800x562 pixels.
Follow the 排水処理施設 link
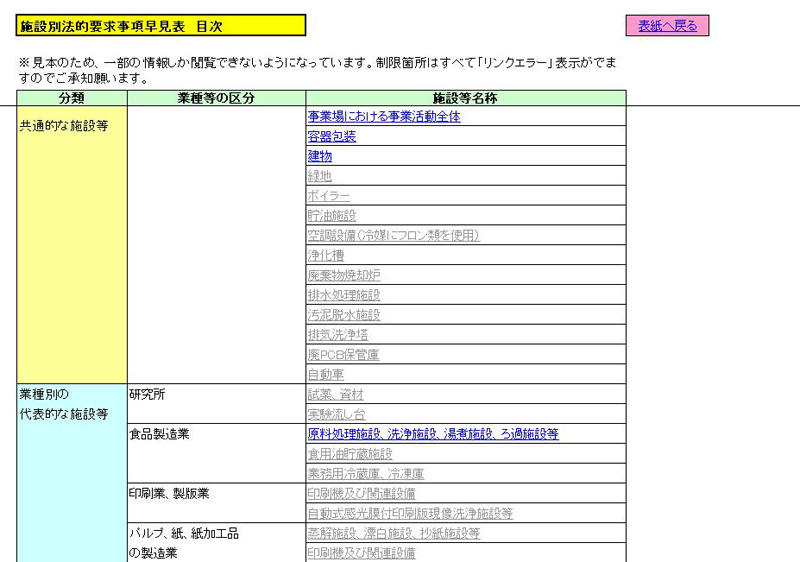[344, 295]
